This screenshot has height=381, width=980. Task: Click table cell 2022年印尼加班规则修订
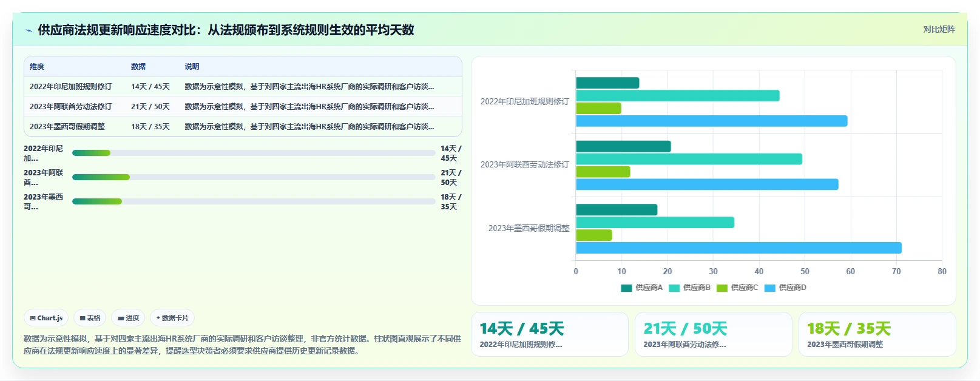(71, 87)
